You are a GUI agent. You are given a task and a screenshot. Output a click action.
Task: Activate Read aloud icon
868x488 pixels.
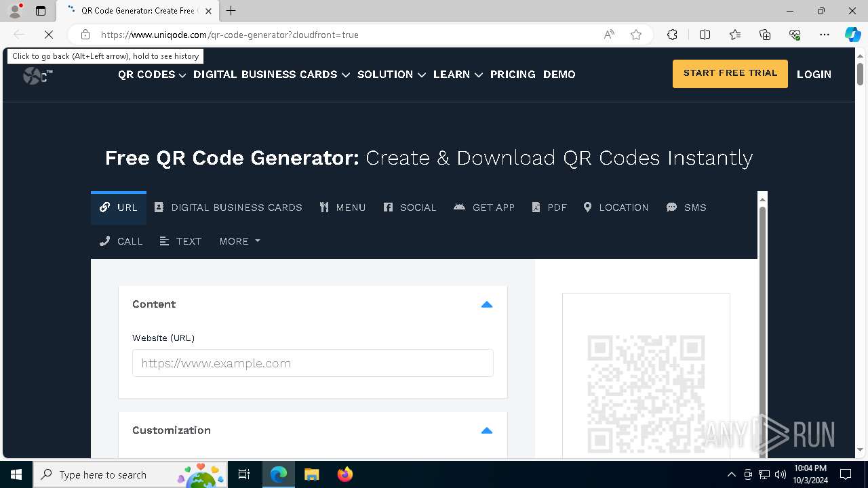pos(609,35)
